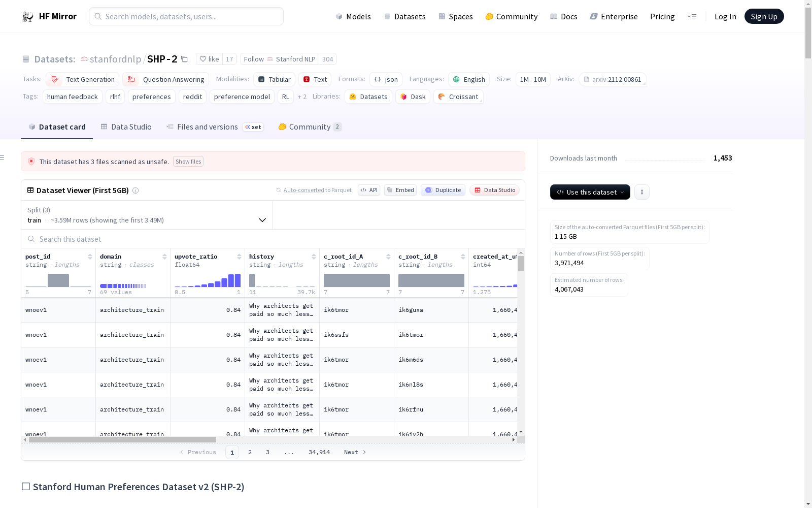Go to the Next page

pyautogui.click(x=355, y=452)
